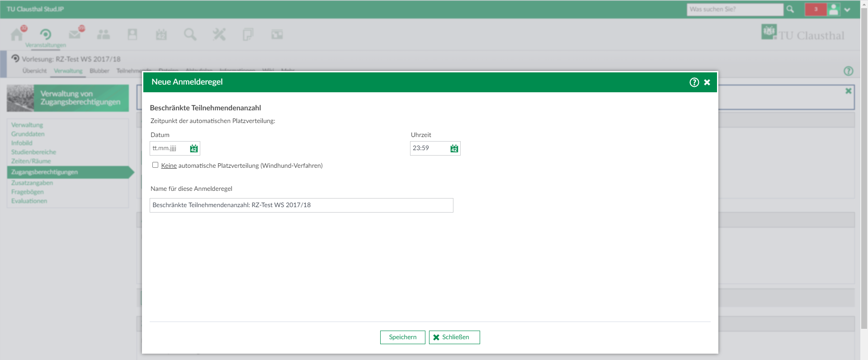The image size is (868, 360).
Task: Switch to the Übersicht tab
Action: [x=34, y=71]
